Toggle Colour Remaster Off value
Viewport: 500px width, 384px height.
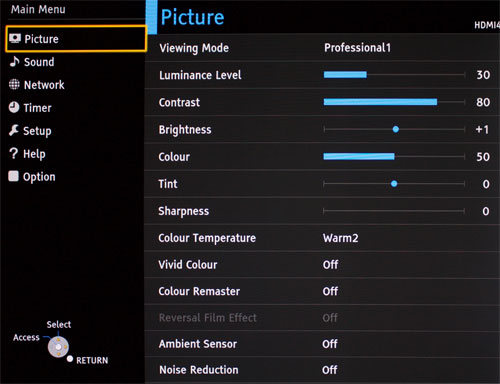330,291
